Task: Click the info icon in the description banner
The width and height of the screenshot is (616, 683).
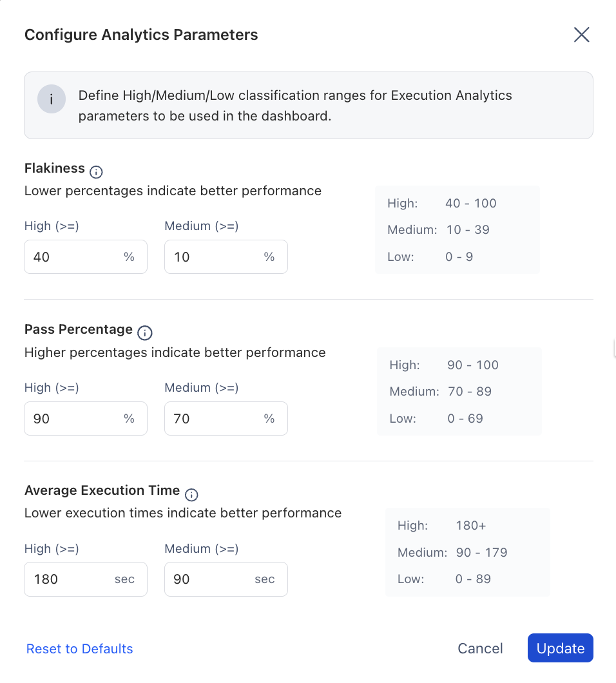Action: click(x=52, y=99)
